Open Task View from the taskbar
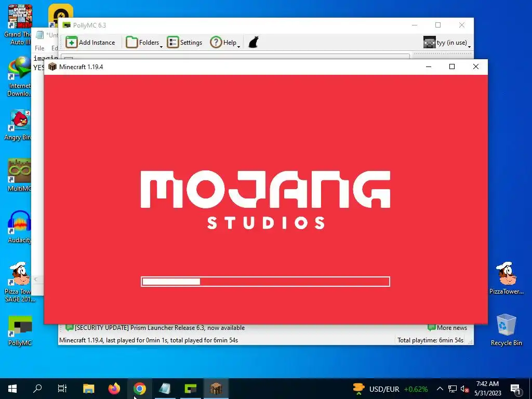This screenshot has height=399, width=532. click(62, 389)
